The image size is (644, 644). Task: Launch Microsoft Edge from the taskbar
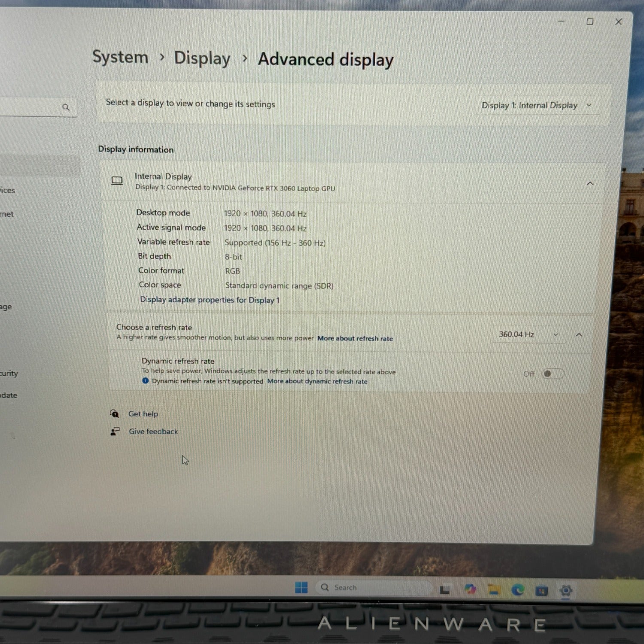point(518,590)
